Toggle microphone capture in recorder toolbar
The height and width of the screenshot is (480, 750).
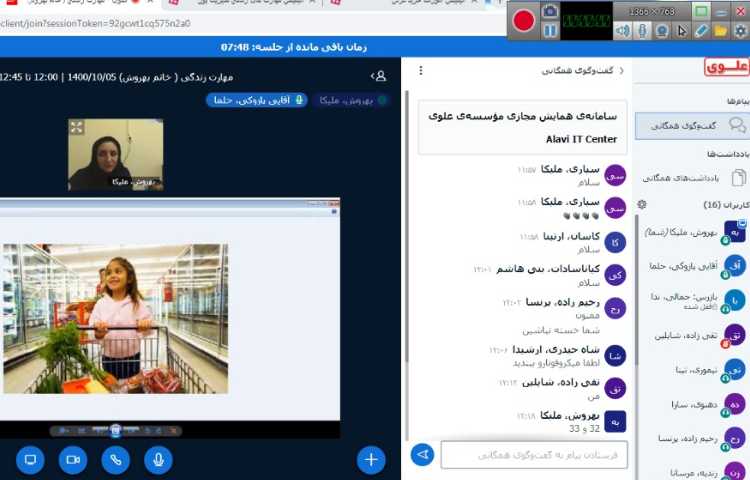click(x=642, y=31)
